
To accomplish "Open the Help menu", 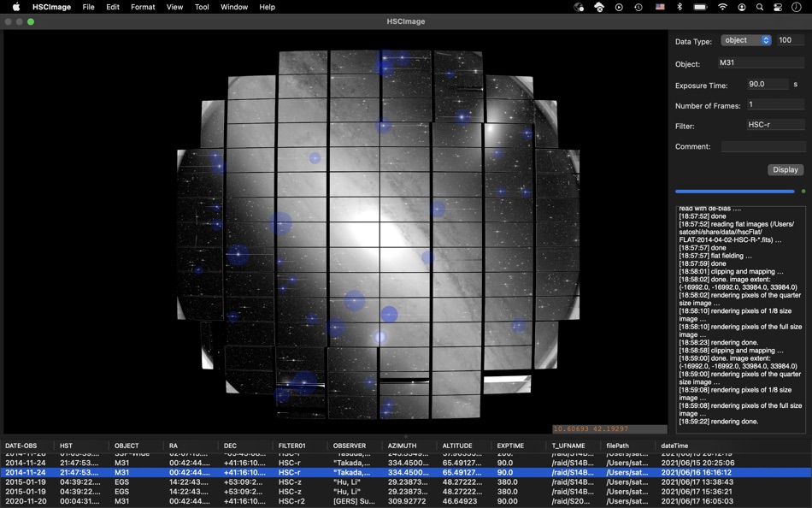I will [268, 7].
